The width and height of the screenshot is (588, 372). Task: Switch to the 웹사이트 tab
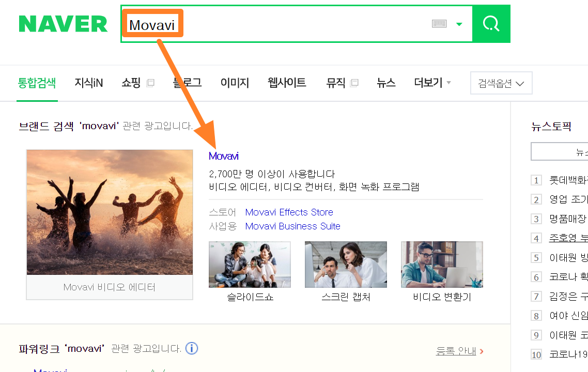click(x=287, y=83)
